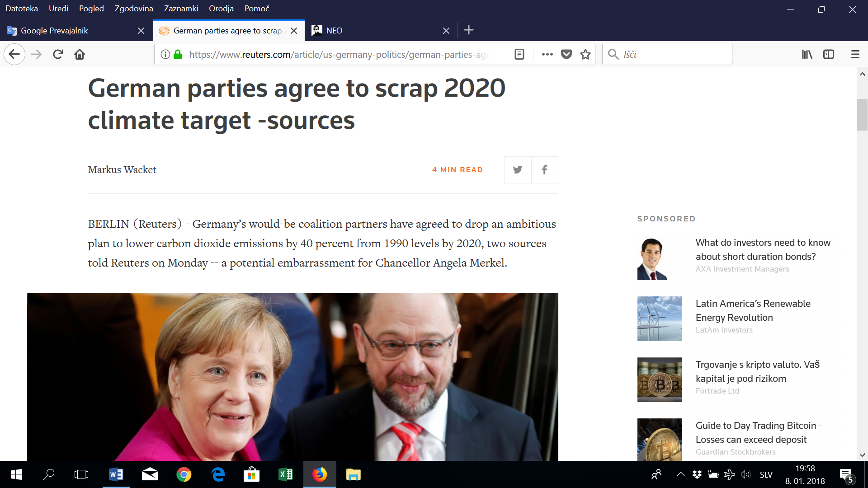Screen dimensions: 868x488
Task: Open the Firefox hamburger menu
Action: pos(855,55)
